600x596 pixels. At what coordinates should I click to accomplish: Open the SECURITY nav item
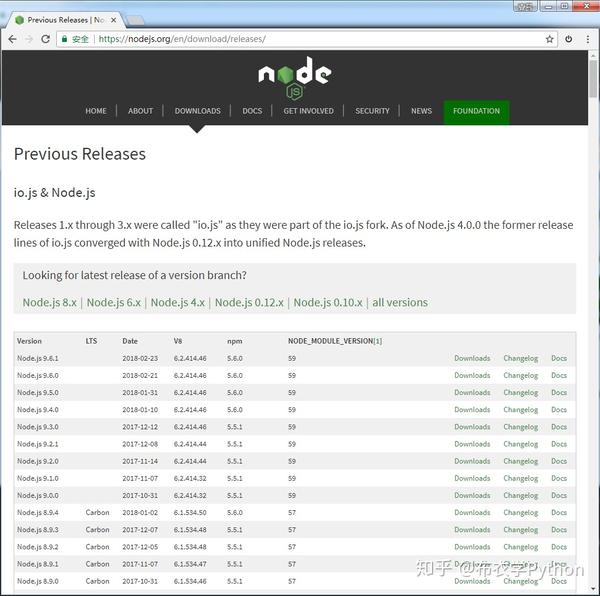coord(372,111)
